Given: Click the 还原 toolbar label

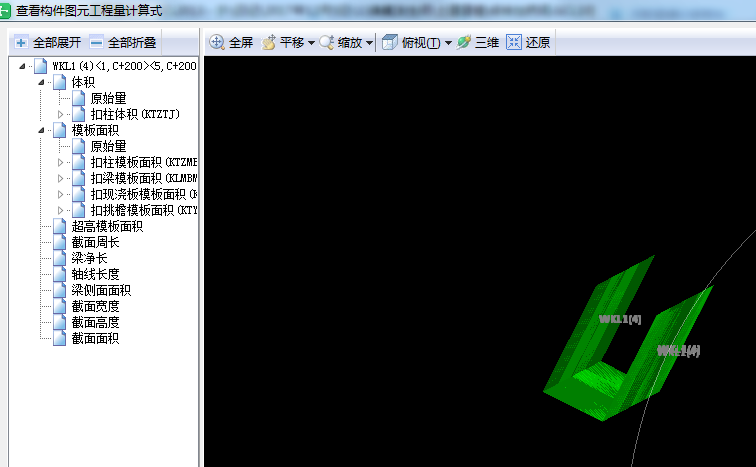Looking at the screenshot, I should pyautogui.click(x=538, y=43).
